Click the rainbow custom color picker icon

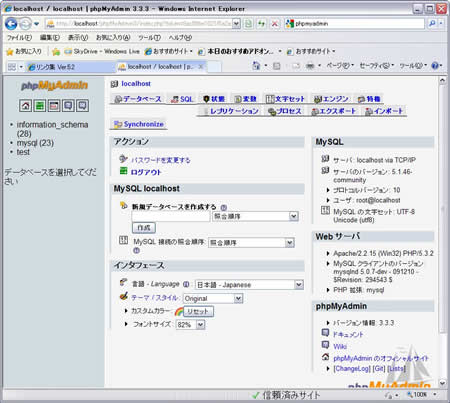click(179, 311)
